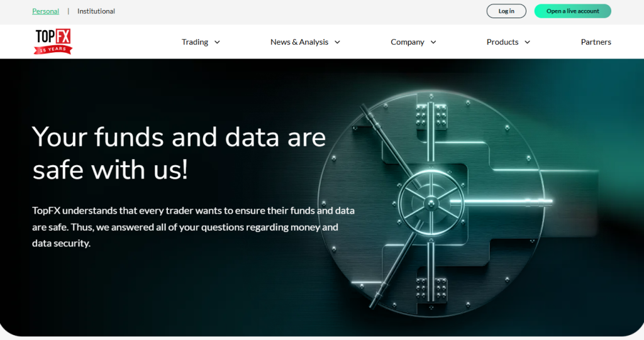Expand the News & Analysis chevron arrow

(337, 42)
